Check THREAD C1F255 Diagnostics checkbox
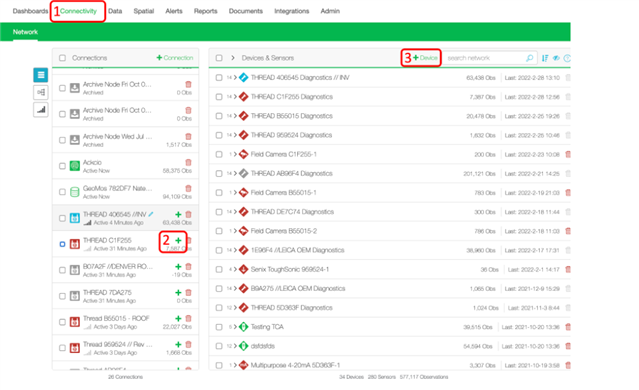Viewport: 639px width, 390px height. pos(219,97)
